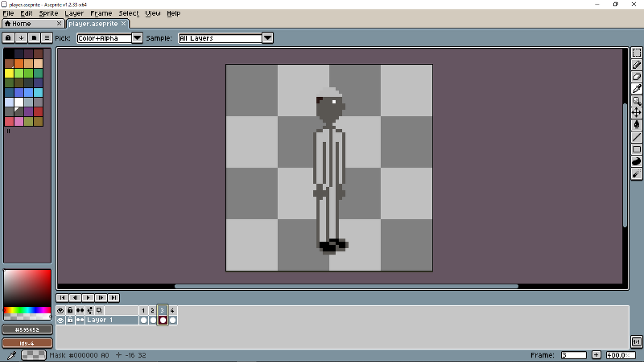Open the Layer menu
644x362 pixels.
[74, 13]
